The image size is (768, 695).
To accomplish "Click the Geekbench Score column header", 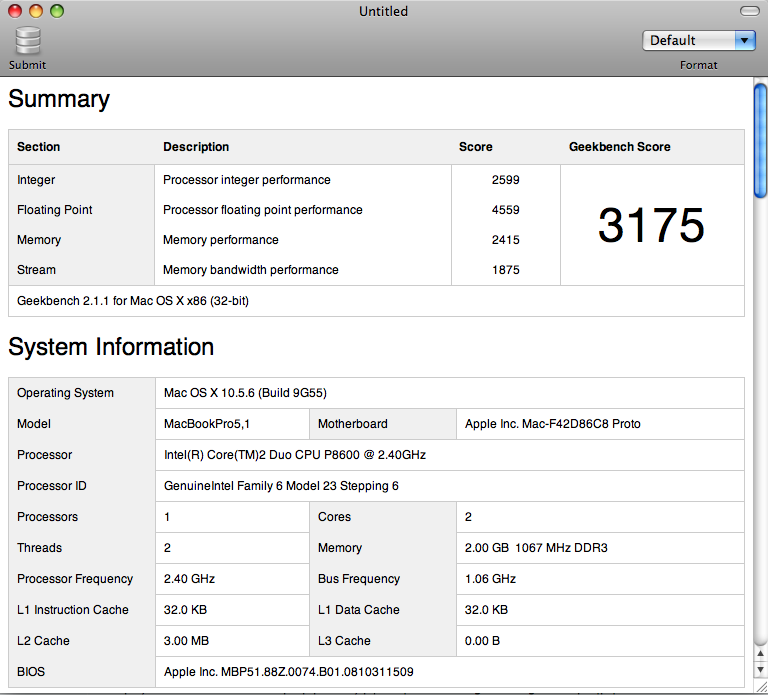I will coord(620,146).
